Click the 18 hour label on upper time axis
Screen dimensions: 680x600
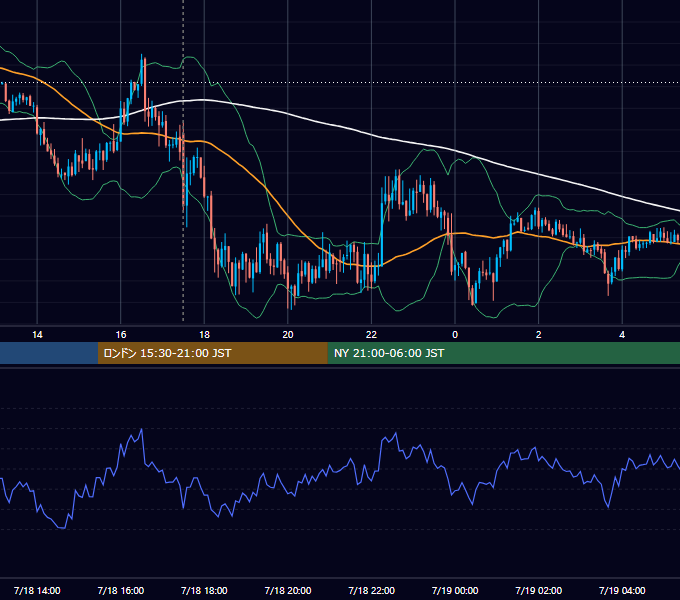click(x=204, y=335)
